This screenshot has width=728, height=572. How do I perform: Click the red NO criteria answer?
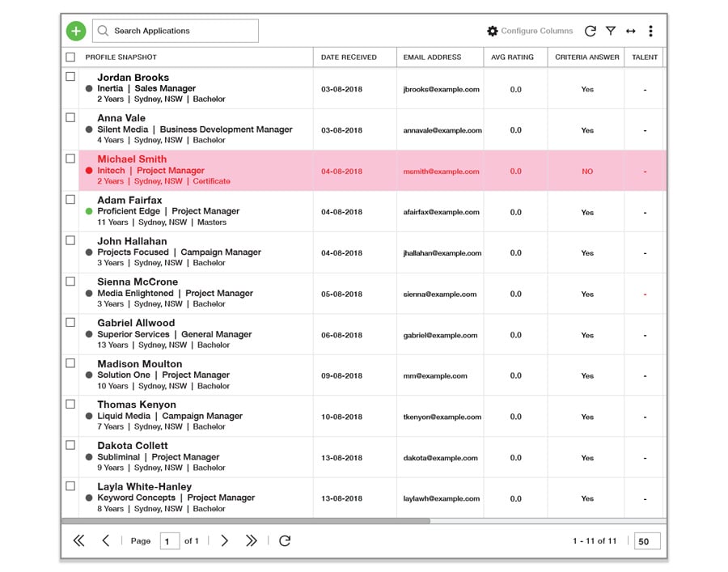587,172
